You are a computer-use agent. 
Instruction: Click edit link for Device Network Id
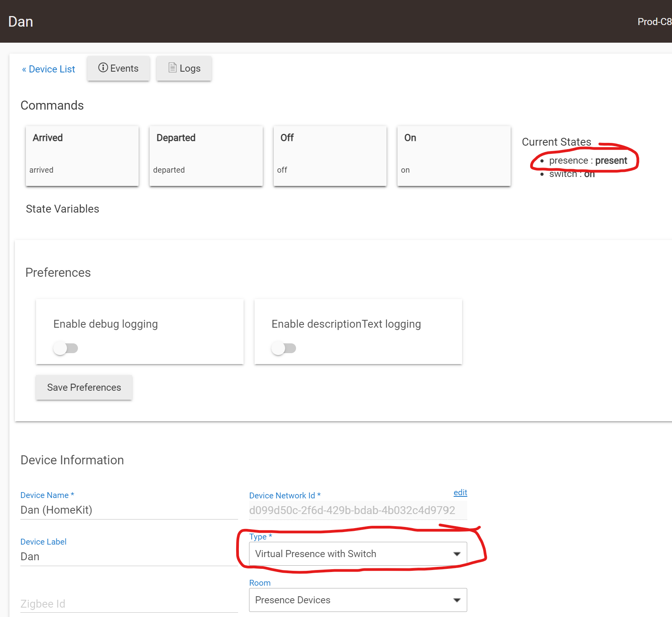[x=460, y=493]
